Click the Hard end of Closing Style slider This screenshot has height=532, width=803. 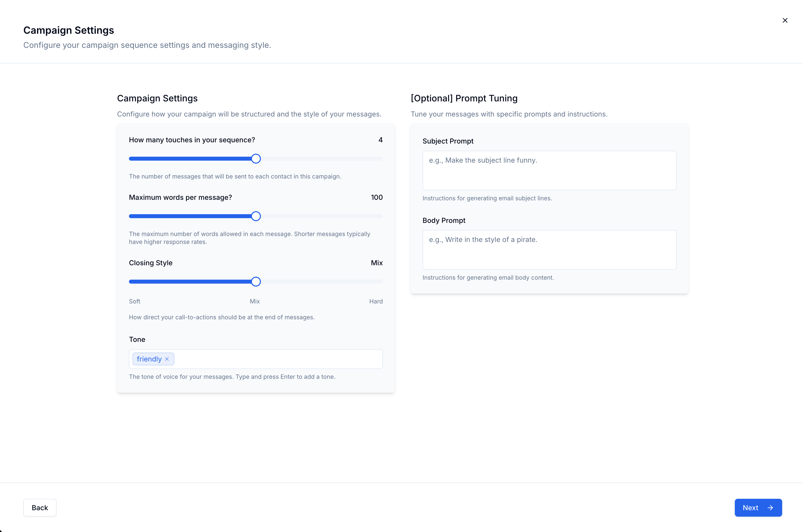[381, 282]
